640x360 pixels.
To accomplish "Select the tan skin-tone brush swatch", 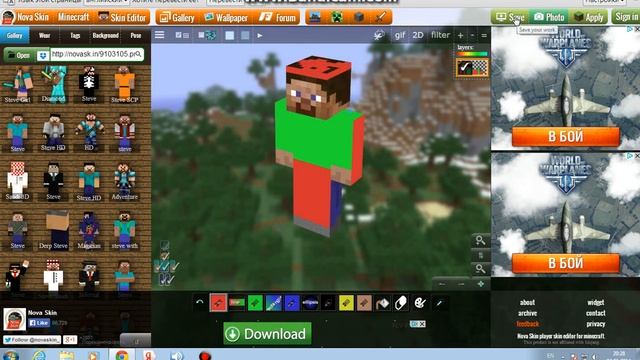I will click(x=364, y=303).
